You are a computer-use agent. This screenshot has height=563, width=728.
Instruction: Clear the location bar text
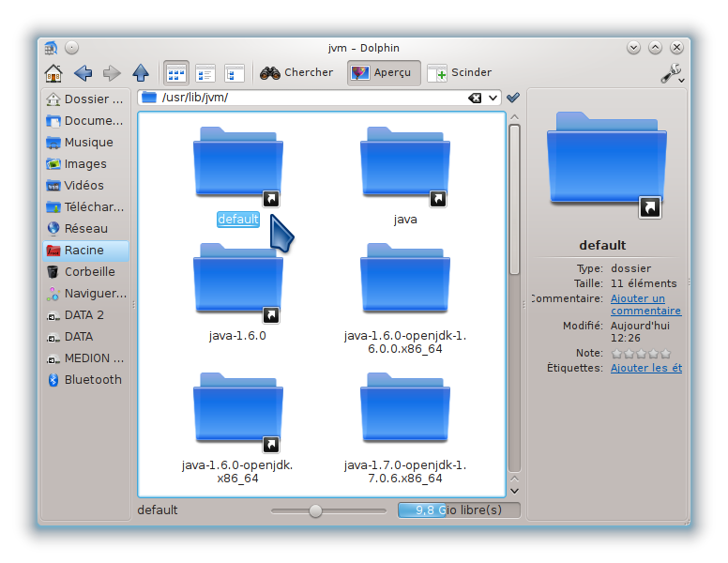click(475, 98)
